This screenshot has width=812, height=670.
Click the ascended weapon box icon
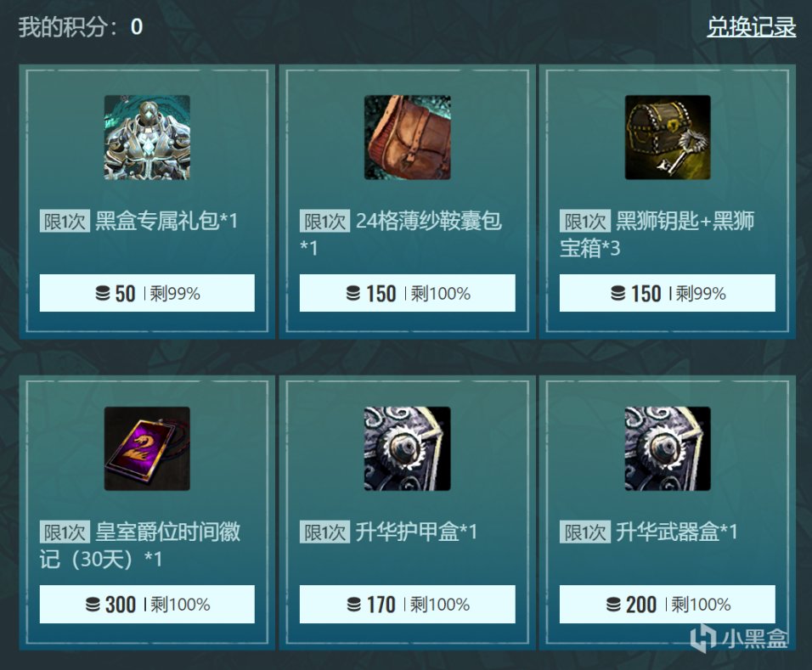click(668, 448)
